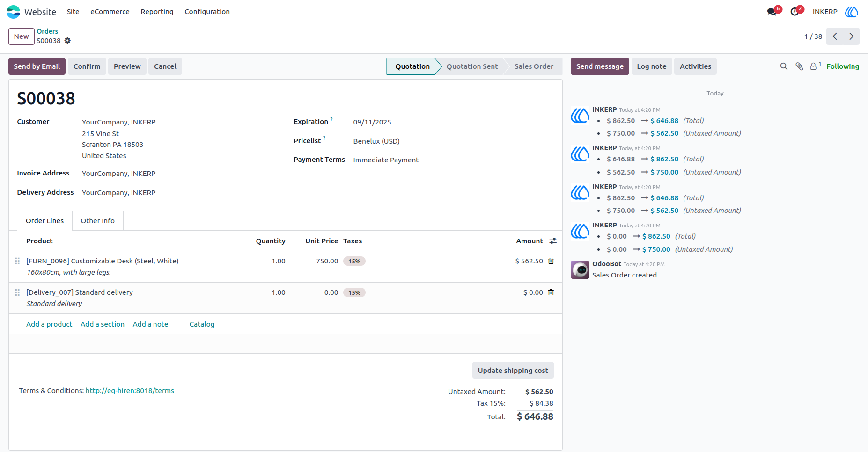Screen dimensions: 868x452
Task: Go to the next record arrow
Action: 852,36
